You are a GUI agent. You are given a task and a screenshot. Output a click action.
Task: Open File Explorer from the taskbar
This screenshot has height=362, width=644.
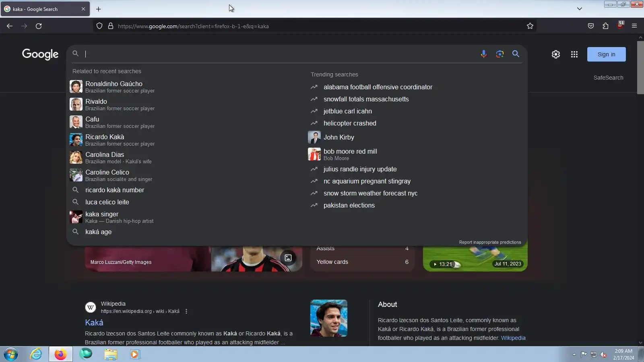tap(110, 354)
